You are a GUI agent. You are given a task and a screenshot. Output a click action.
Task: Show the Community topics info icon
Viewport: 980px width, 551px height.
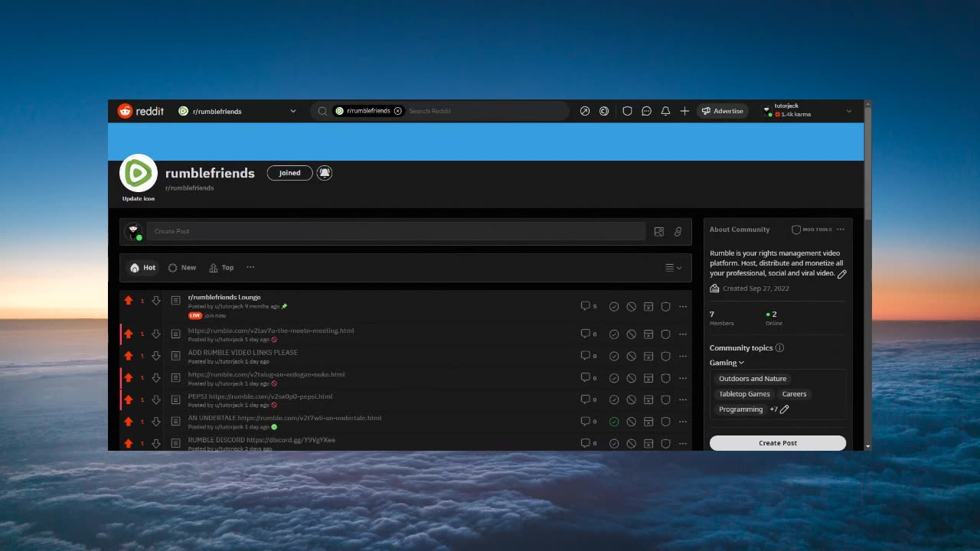779,347
